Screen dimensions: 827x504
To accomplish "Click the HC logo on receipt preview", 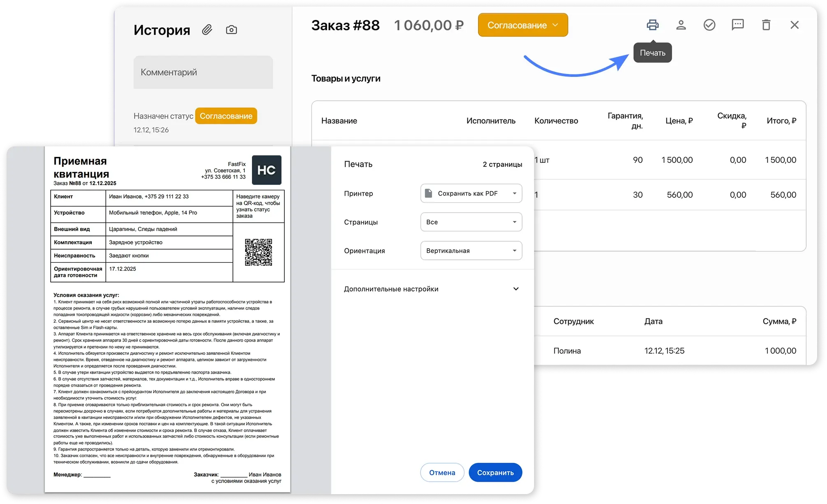I will [267, 170].
